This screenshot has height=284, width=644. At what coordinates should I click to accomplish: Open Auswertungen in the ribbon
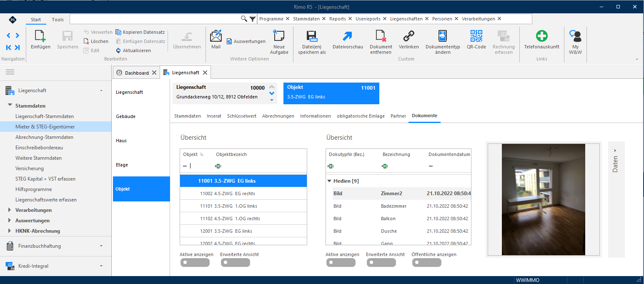click(246, 41)
